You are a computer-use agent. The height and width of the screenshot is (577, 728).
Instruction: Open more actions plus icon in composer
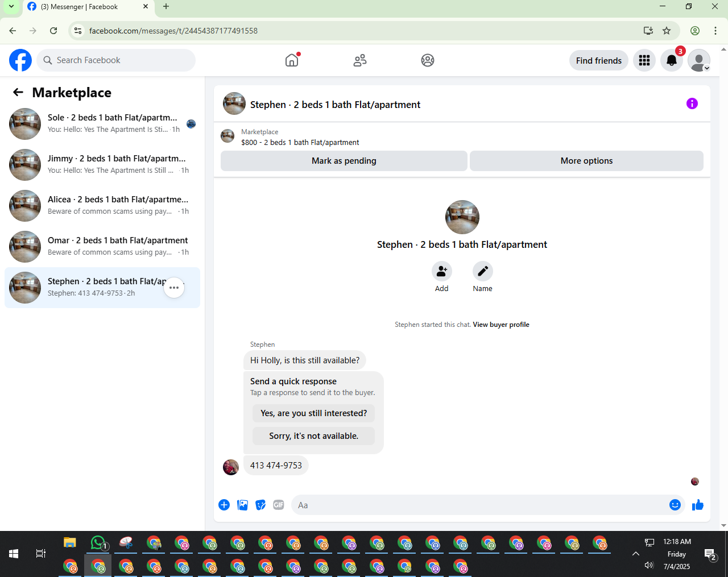[224, 505]
